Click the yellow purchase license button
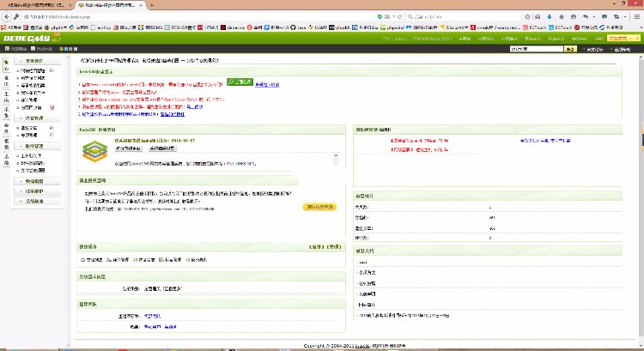This screenshot has height=351, width=644. [319, 207]
